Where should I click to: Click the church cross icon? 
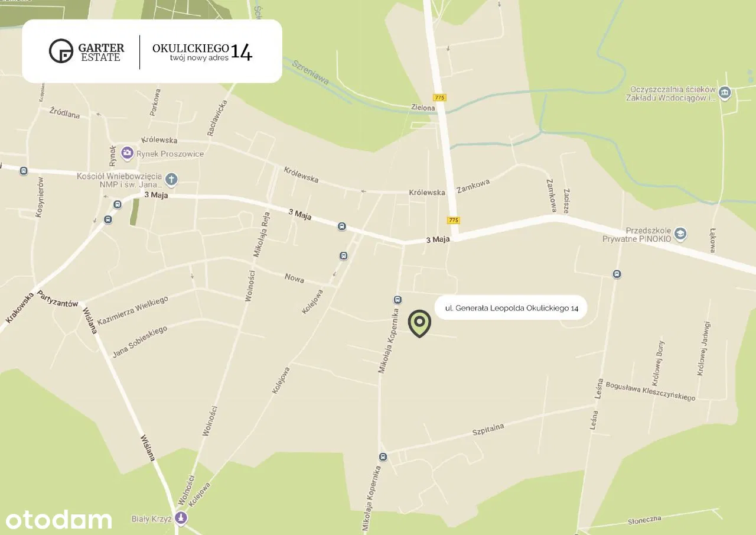point(171,179)
